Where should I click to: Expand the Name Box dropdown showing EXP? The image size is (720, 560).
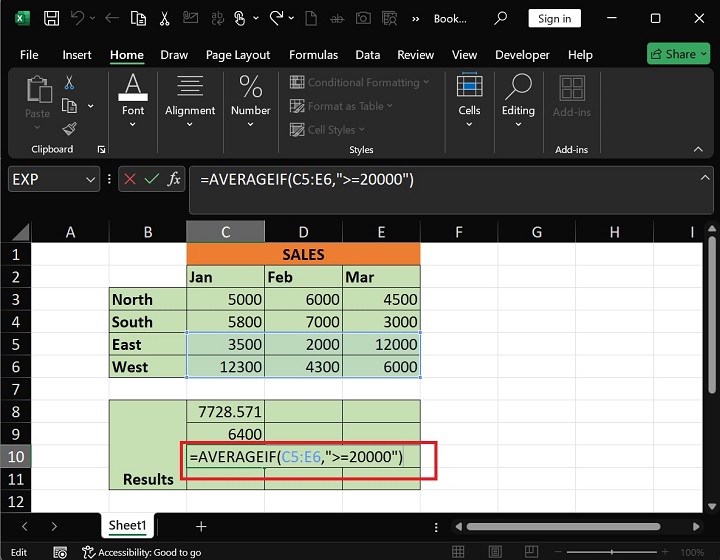pos(90,179)
